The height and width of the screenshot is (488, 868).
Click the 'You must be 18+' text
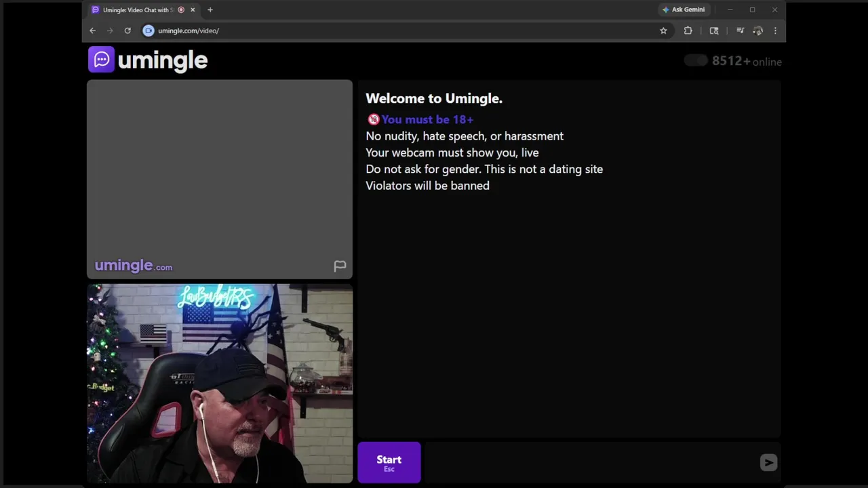(x=427, y=119)
